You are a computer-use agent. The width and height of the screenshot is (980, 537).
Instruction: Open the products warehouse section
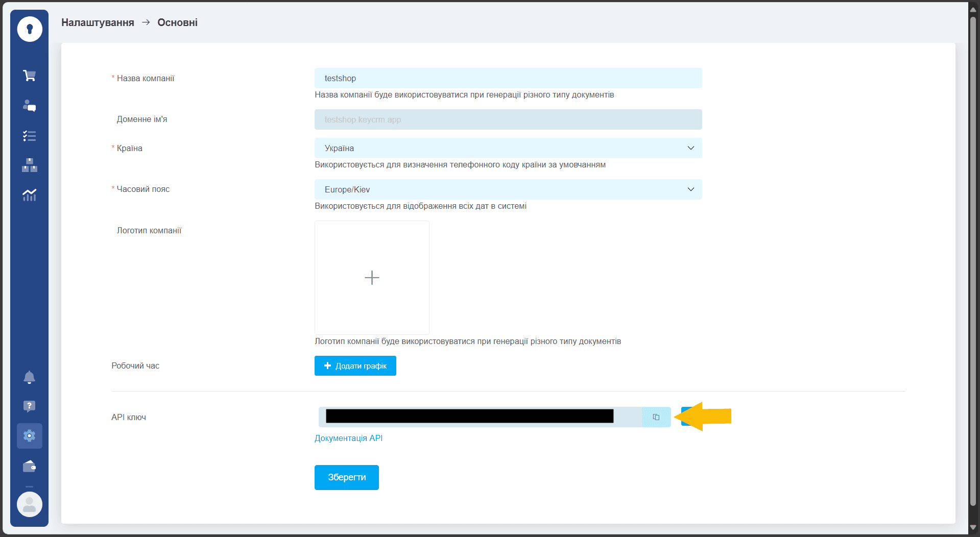[29, 165]
